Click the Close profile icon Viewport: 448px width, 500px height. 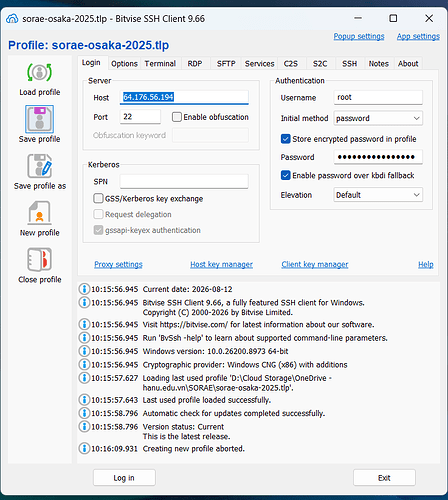click(39, 259)
